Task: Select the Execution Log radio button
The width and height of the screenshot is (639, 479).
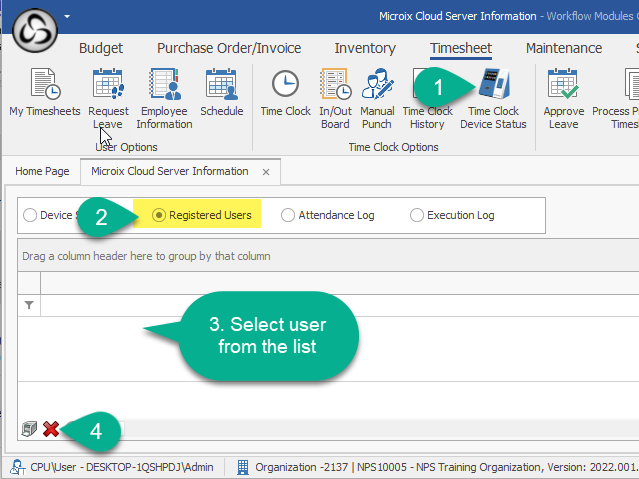Action: [x=417, y=215]
